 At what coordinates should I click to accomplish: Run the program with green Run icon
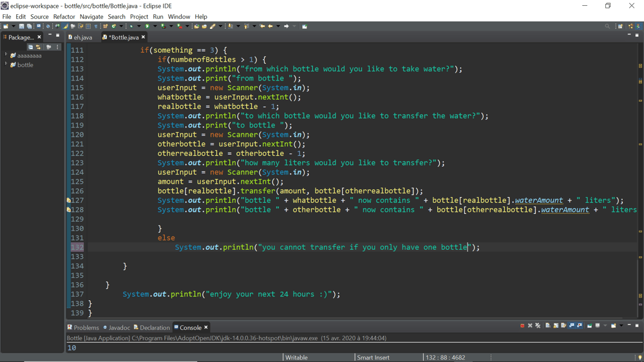coord(147,26)
